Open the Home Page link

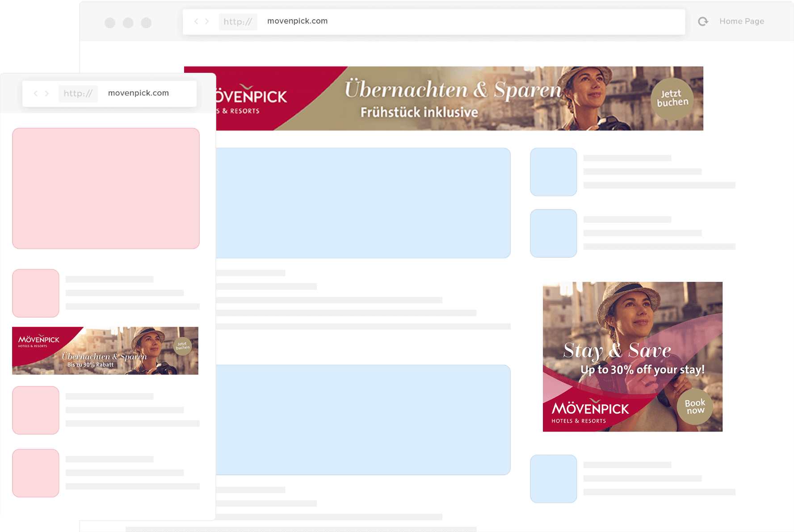pyautogui.click(x=741, y=21)
